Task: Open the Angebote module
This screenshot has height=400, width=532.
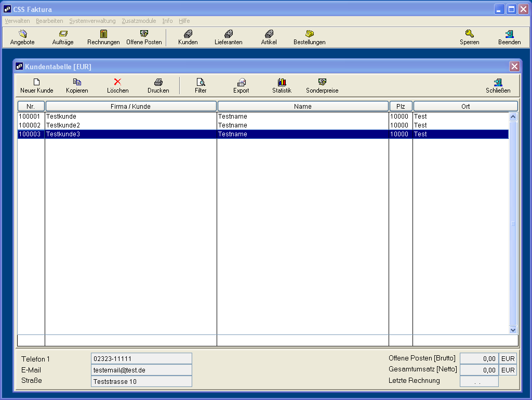Action: pos(22,37)
